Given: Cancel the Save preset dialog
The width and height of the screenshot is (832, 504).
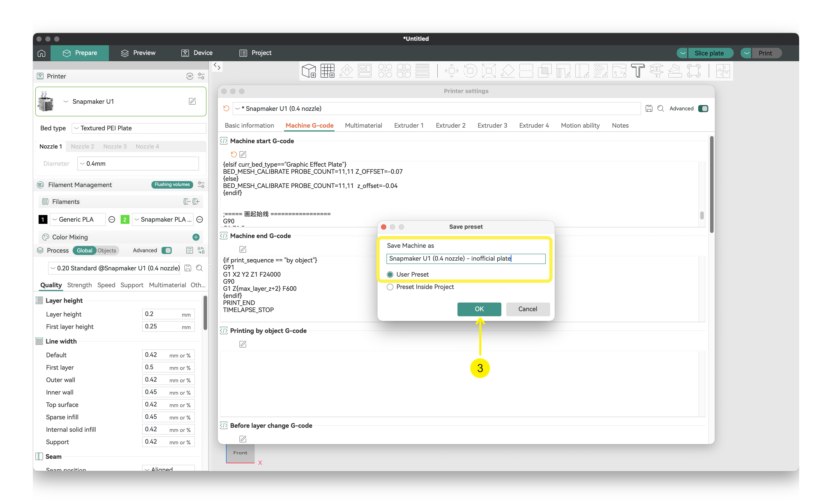Looking at the screenshot, I should pyautogui.click(x=528, y=309).
